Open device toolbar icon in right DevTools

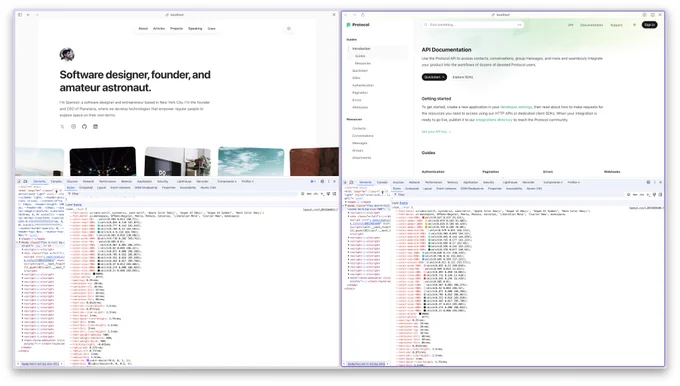pyautogui.click(x=351, y=182)
